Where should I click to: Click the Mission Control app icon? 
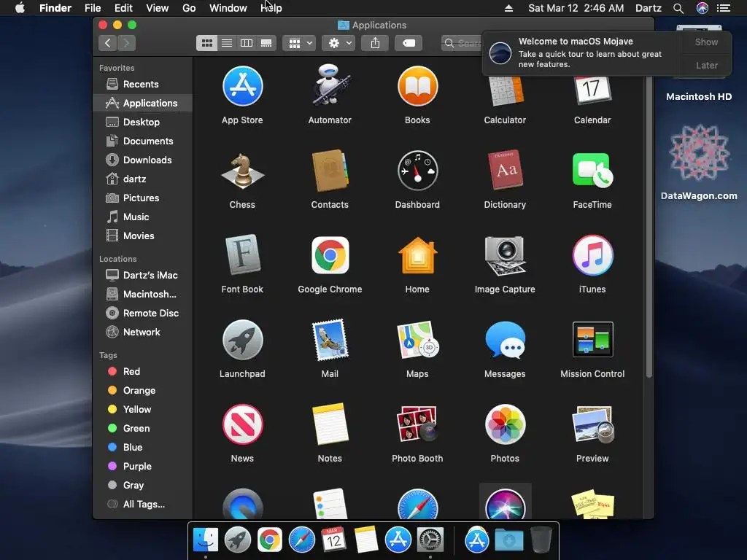click(x=592, y=340)
